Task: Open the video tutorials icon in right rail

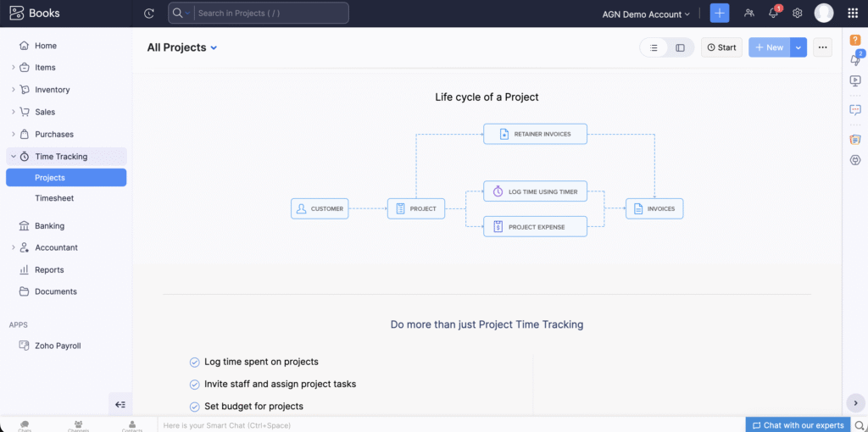Action: [855, 80]
